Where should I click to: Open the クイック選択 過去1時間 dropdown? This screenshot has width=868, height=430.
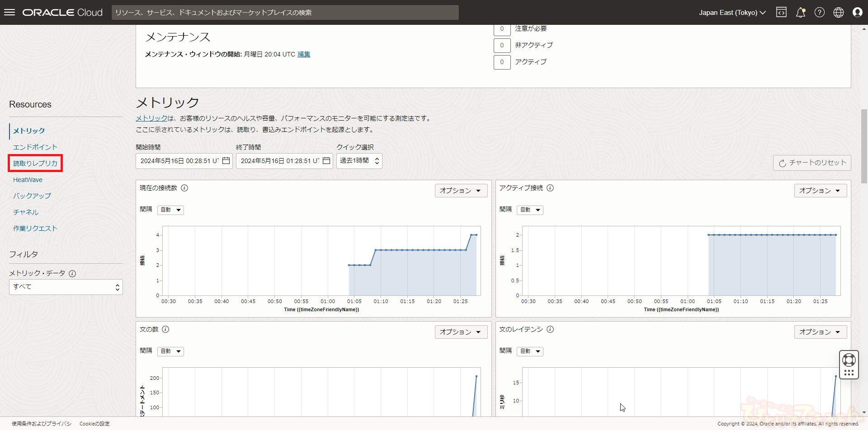[x=359, y=161]
